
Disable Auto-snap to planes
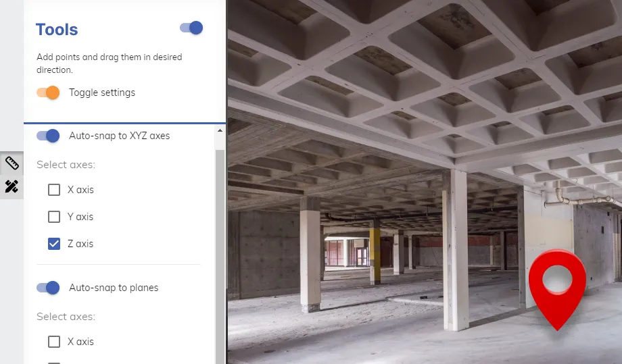(x=48, y=288)
